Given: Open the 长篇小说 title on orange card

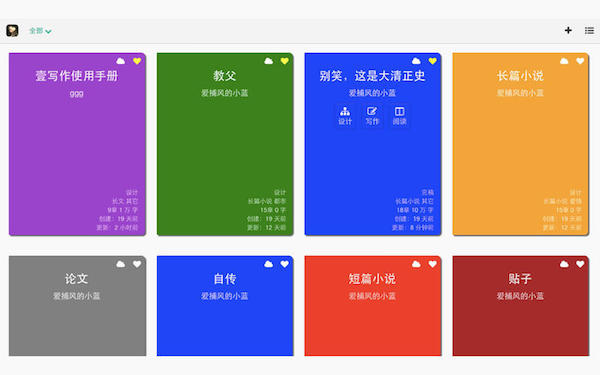Looking at the screenshot, I should 520,76.
